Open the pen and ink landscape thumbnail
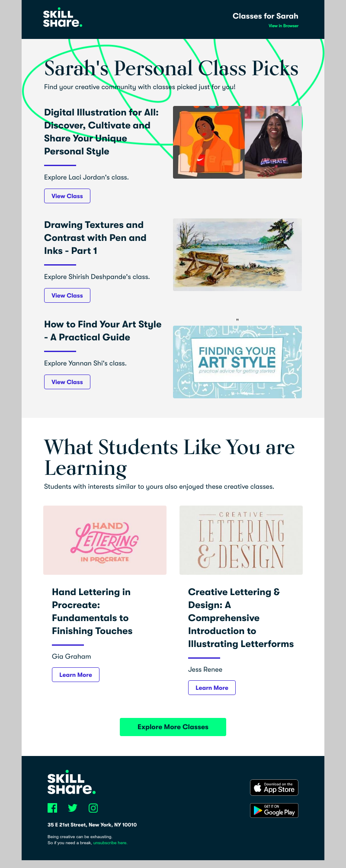This screenshot has width=346, height=868. (237, 255)
